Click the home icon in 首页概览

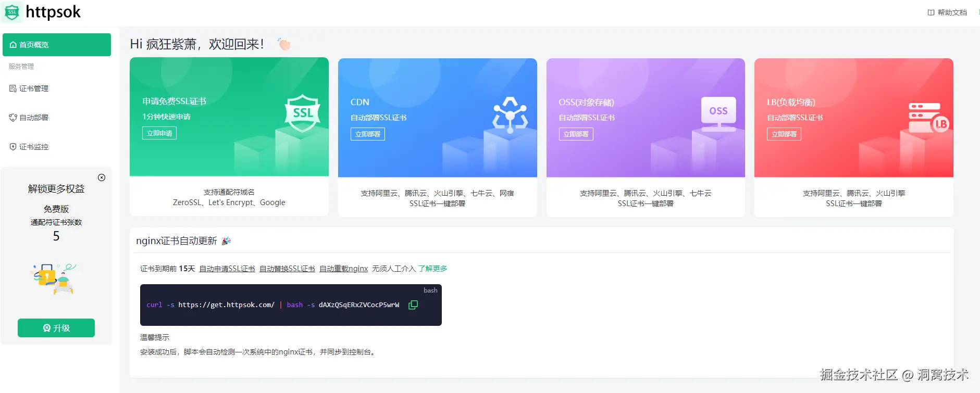[13, 45]
